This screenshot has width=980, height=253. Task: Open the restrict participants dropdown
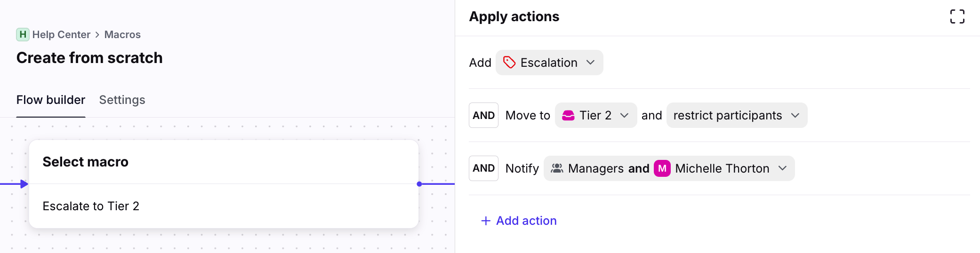737,115
